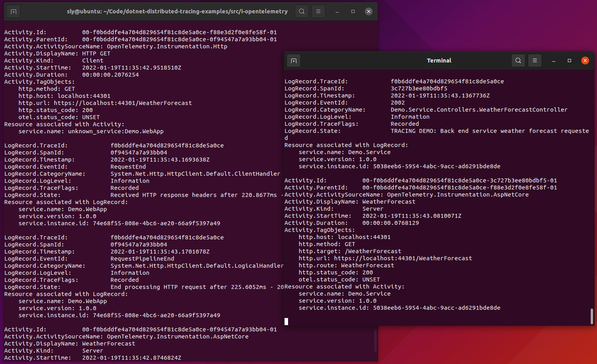Screen dimensions: 597x364
Task: Click 'System.Net.Http.HttpClient.Default.ClientHandler' category text
Action: (195, 174)
